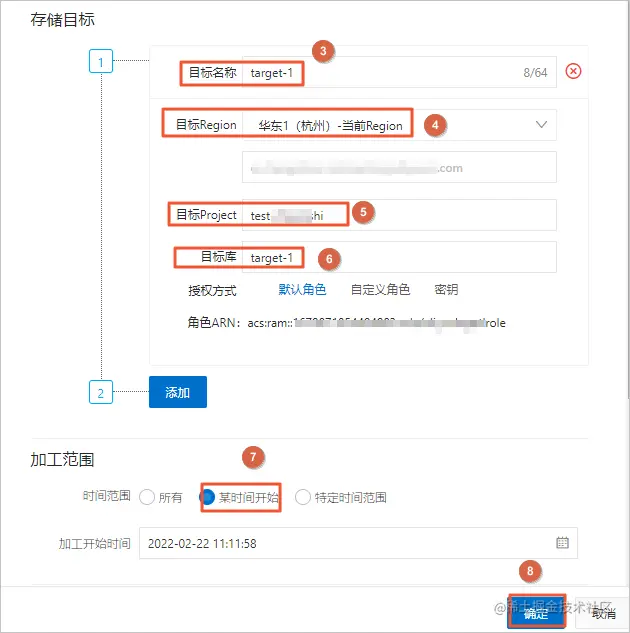Click the 存储目标 section heading
The height and width of the screenshot is (633, 630).
[63, 19]
